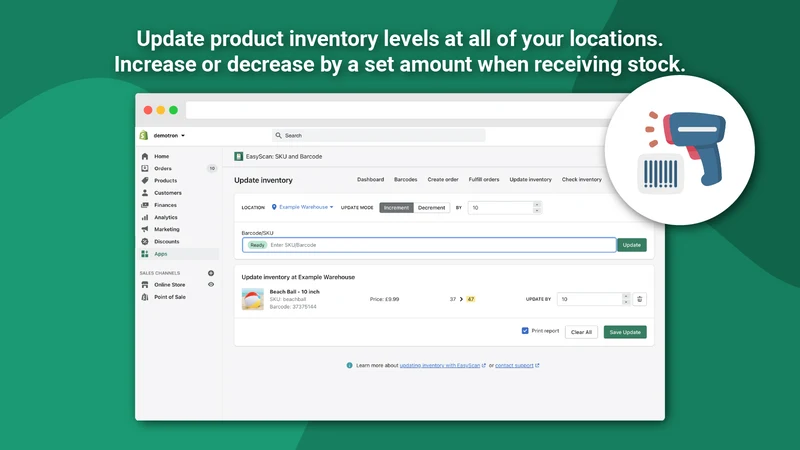Click the info icon near Learn more
This screenshot has width=800, height=450.
[349, 365]
